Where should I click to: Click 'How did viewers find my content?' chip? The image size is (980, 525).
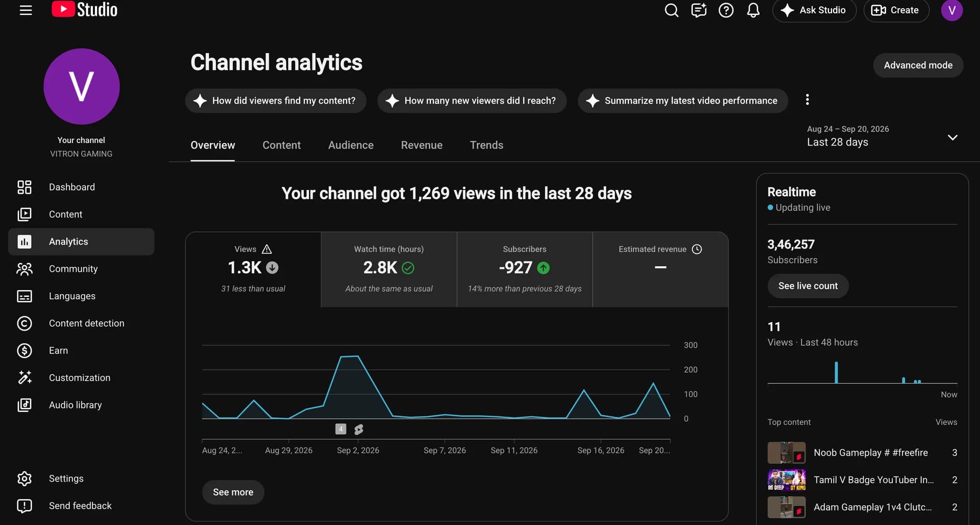click(x=276, y=101)
